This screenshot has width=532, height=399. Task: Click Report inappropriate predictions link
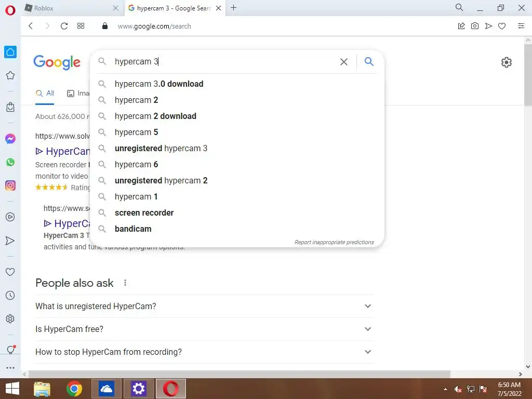coord(334,242)
